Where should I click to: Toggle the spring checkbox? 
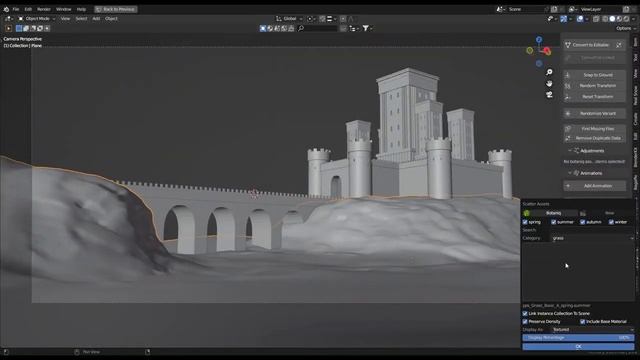(525, 222)
